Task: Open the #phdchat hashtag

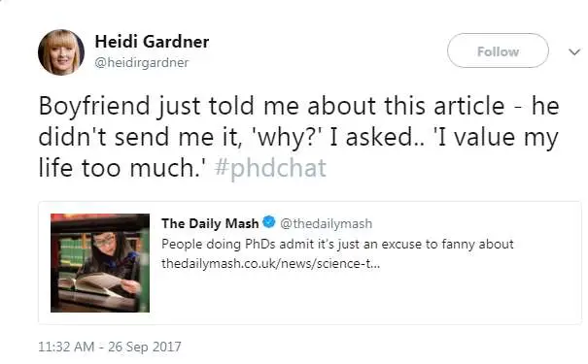Action: 270,167
